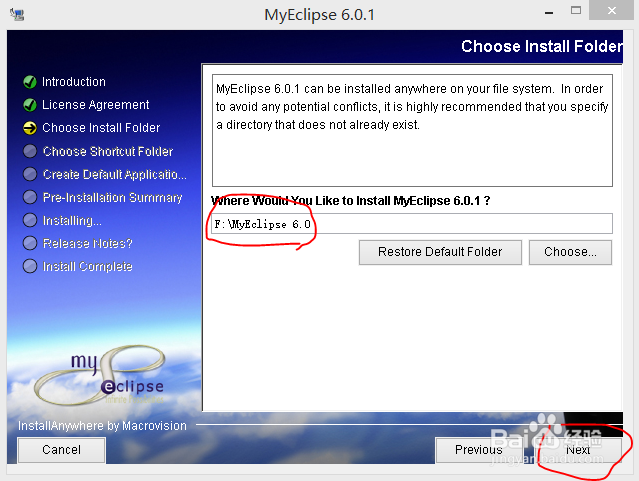Click the Next button
639x481 pixels.
coord(578,450)
